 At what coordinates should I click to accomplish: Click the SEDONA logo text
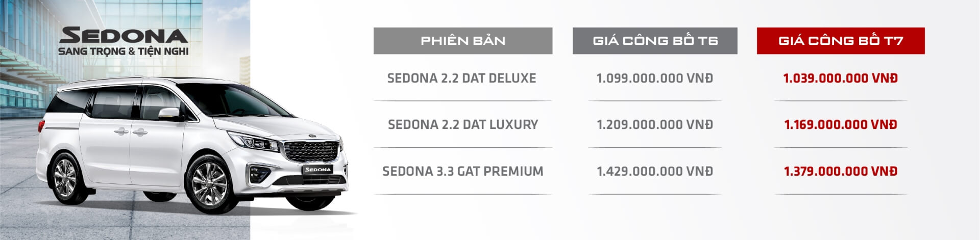click(x=124, y=36)
